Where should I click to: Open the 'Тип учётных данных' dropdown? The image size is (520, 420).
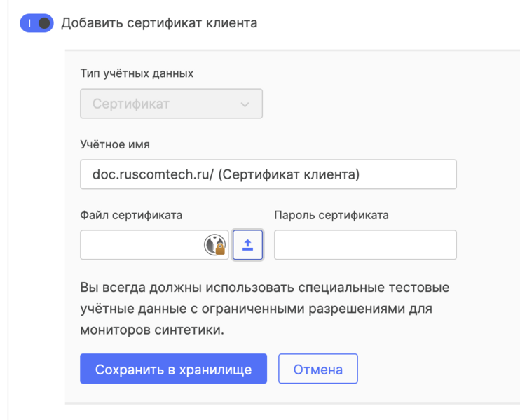(171, 104)
